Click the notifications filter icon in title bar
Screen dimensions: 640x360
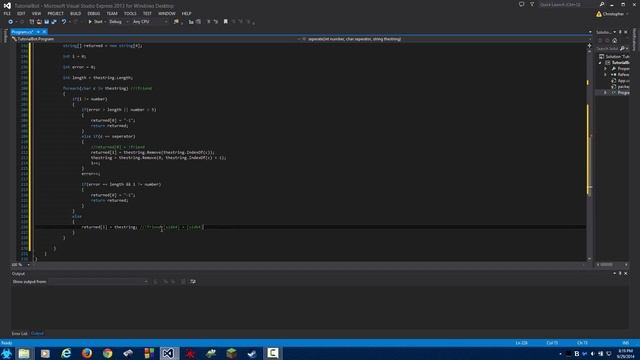click(x=532, y=4)
